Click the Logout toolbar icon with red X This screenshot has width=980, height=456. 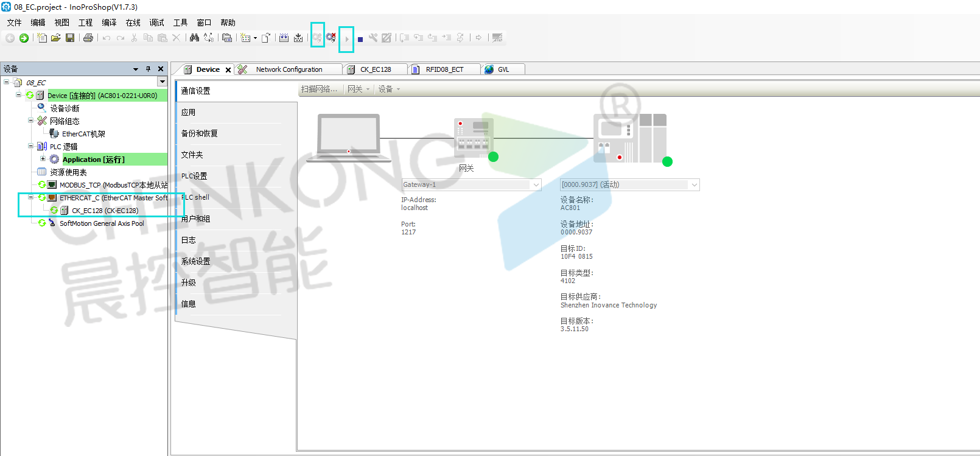(331, 38)
